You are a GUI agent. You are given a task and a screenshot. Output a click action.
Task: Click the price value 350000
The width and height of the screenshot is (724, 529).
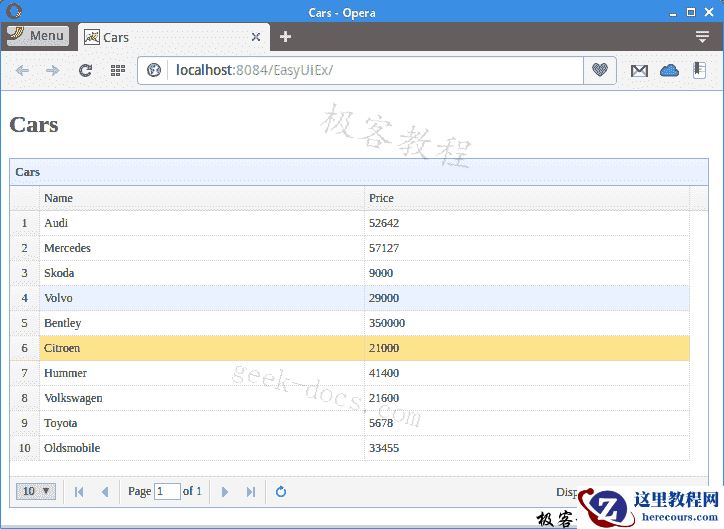tap(387, 323)
